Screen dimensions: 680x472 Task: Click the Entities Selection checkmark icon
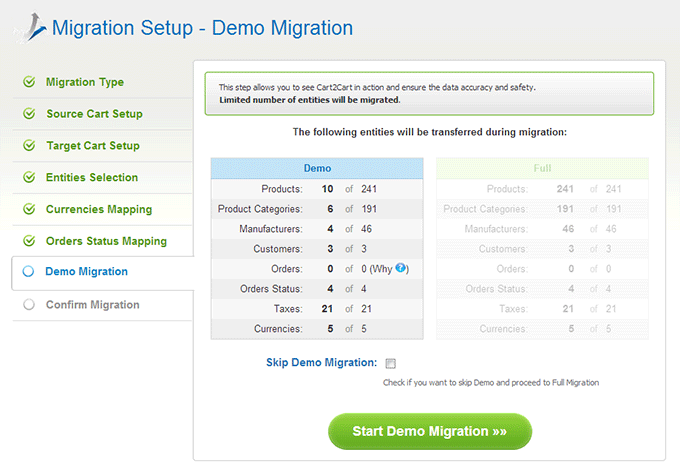[x=29, y=177]
